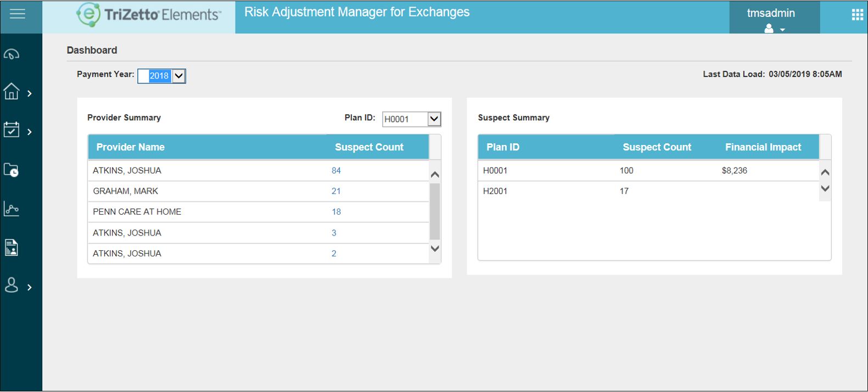Click the line chart sidebar icon

point(12,209)
